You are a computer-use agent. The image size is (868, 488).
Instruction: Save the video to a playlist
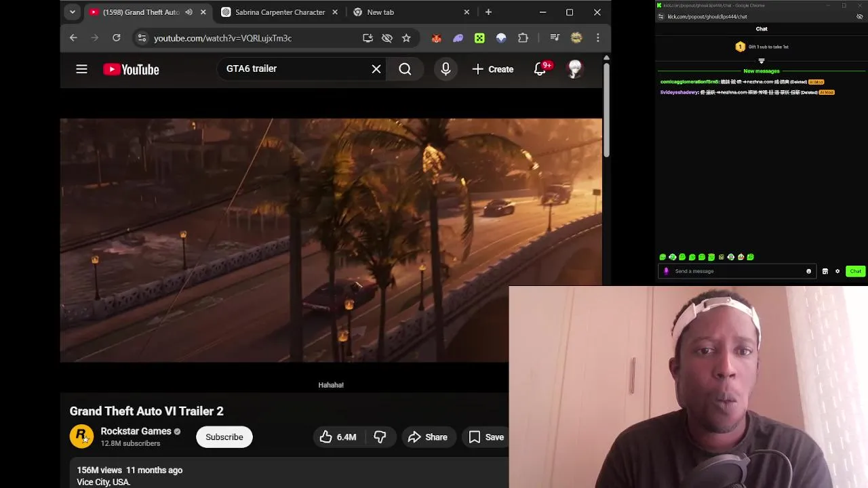[486, 437]
